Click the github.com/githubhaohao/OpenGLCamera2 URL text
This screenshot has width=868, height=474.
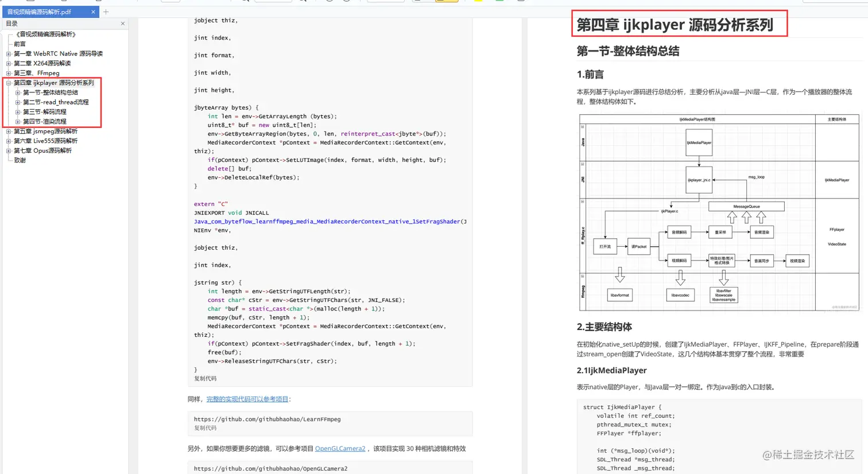[x=270, y=469]
